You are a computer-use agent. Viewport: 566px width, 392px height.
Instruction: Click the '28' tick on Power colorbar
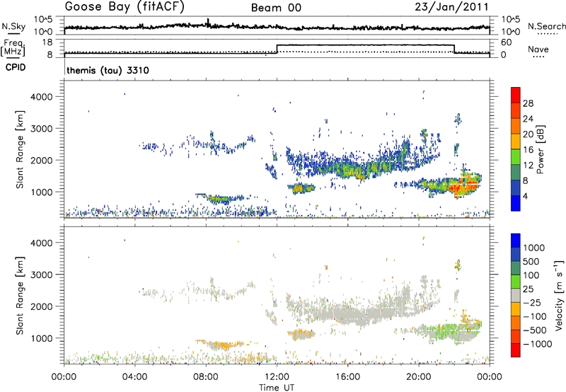tap(528, 103)
